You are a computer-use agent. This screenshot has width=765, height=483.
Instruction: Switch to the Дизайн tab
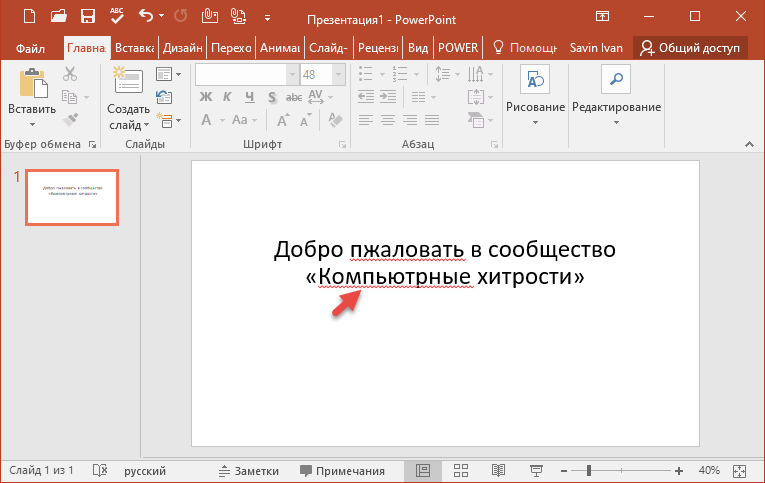pyautogui.click(x=182, y=48)
